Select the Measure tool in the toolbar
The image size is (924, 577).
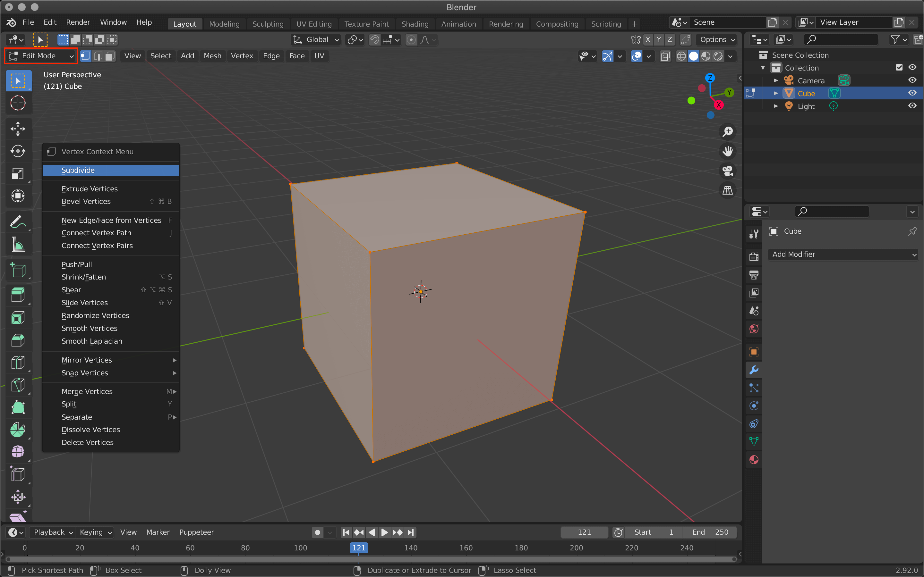[x=18, y=245]
